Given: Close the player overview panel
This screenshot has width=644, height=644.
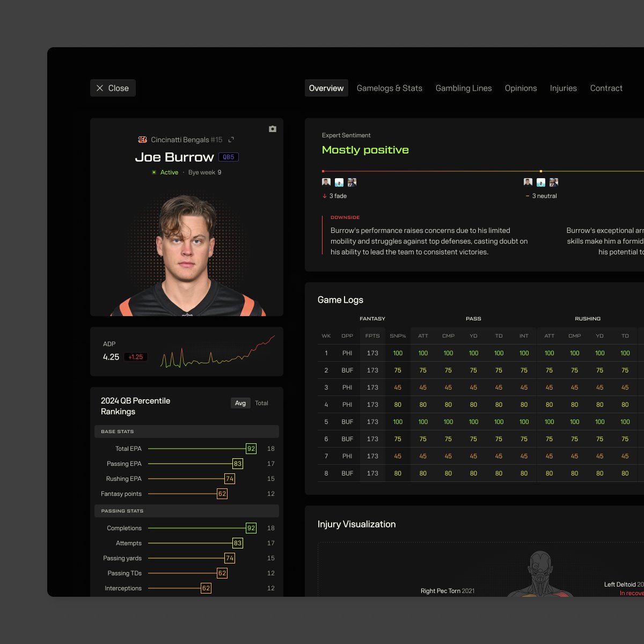Looking at the screenshot, I should [x=113, y=88].
